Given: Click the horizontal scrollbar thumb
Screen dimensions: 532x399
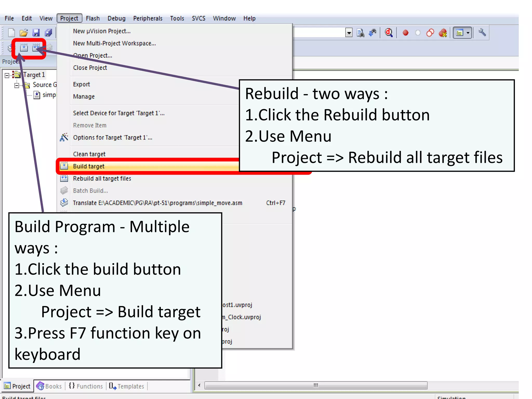Looking at the screenshot, I should 316,385.
